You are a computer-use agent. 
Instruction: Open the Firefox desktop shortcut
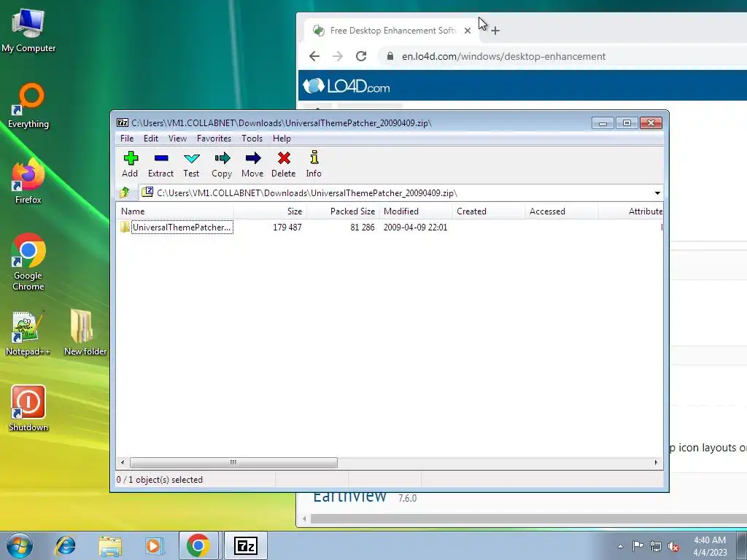28,182
